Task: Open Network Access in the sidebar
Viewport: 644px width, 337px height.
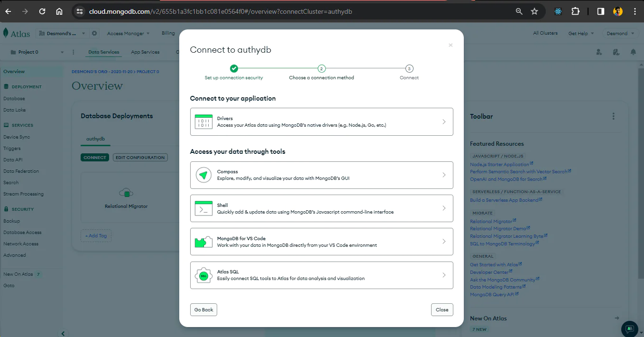Action: click(21, 244)
